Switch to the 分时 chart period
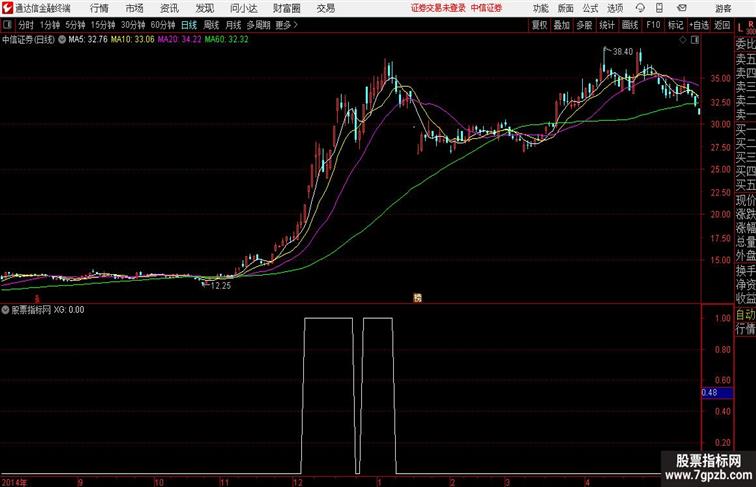This screenshot has height=487, width=756. tap(26, 25)
